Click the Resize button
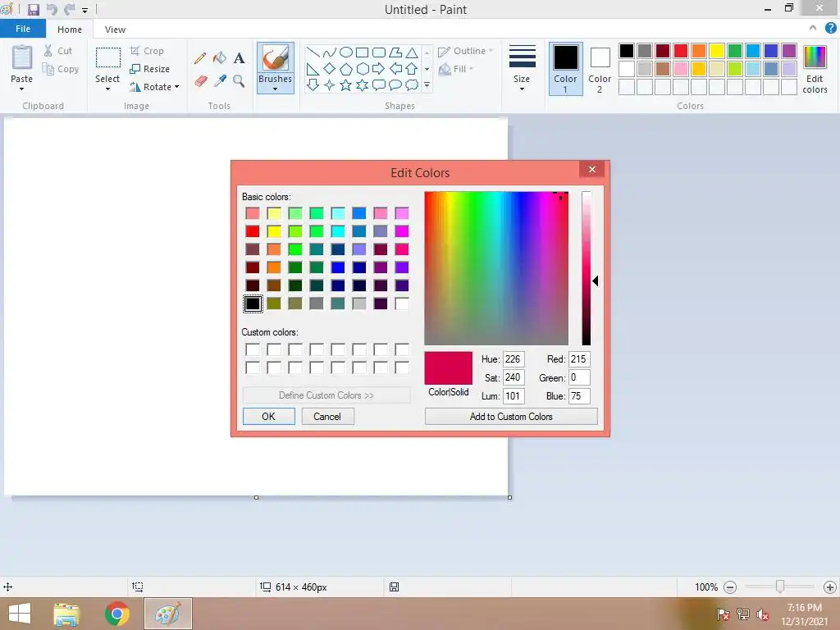This screenshot has width=840, height=630. 149,69
